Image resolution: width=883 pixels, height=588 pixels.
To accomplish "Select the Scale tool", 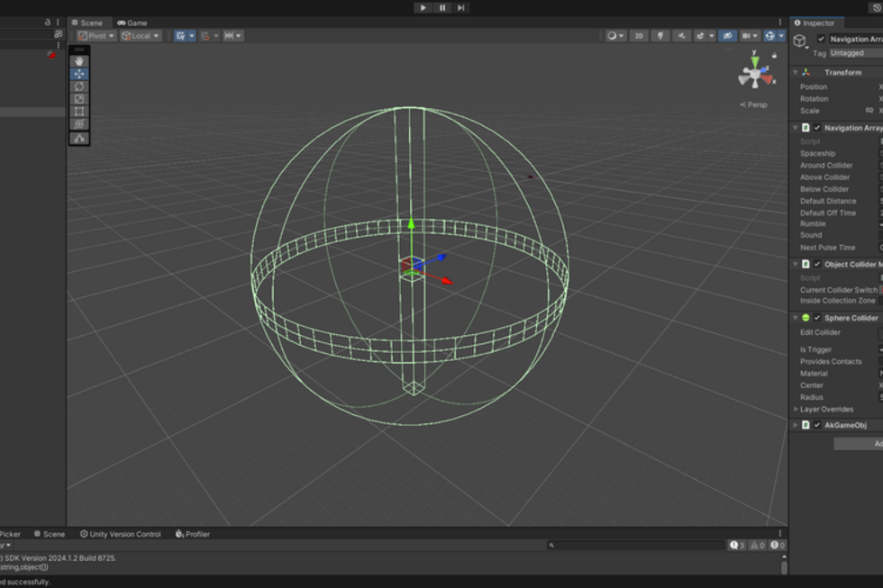I will 79,99.
